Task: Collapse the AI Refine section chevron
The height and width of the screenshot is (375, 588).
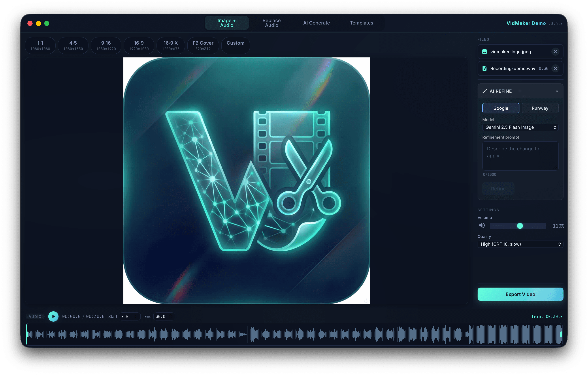Action: 557,91
